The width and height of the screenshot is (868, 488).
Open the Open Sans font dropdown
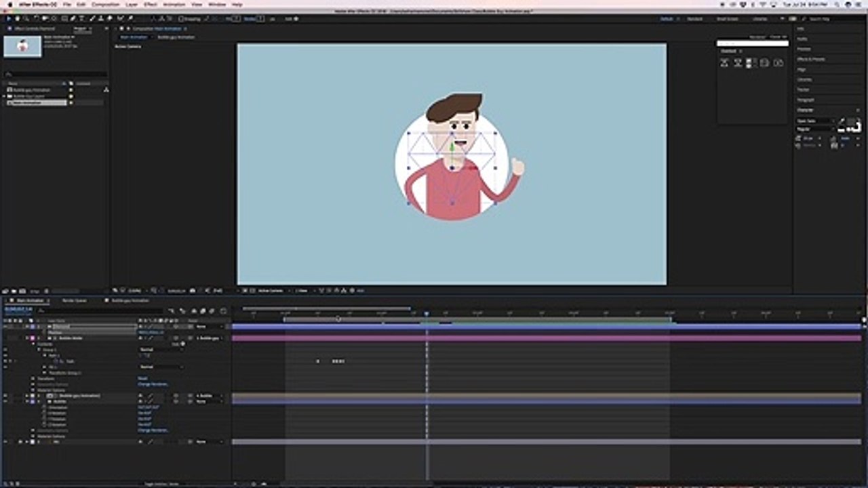(x=816, y=121)
